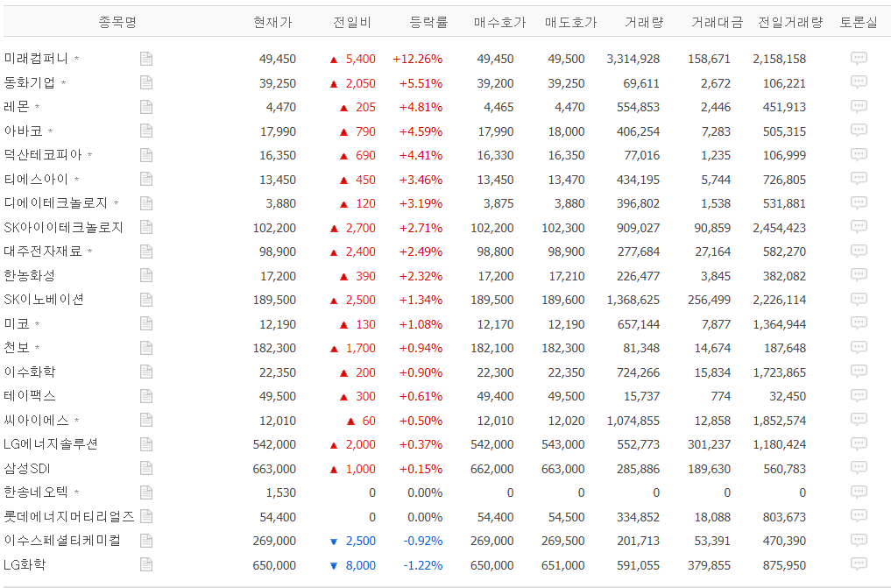Select current price 663,000 cell
Screen dimensions: 891x588
(274, 470)
